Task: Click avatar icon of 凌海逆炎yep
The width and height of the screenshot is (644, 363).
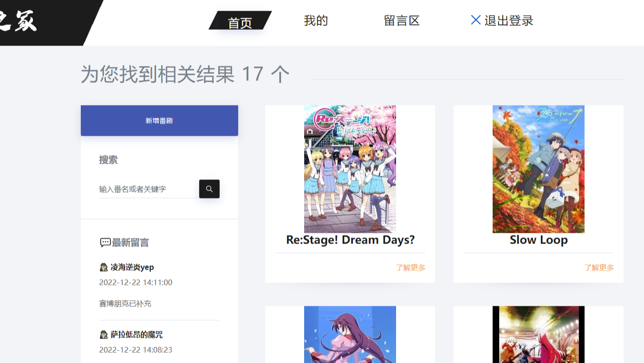Action: coord(104,267)
